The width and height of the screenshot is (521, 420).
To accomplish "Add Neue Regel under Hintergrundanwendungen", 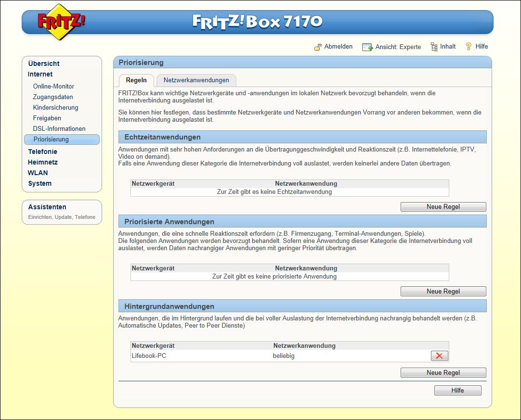I will 443,373.
